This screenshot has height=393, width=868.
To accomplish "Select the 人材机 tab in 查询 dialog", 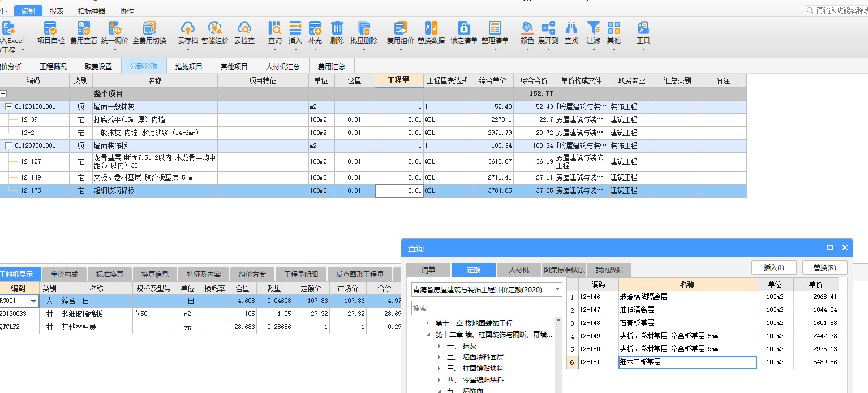I will 519,270.
